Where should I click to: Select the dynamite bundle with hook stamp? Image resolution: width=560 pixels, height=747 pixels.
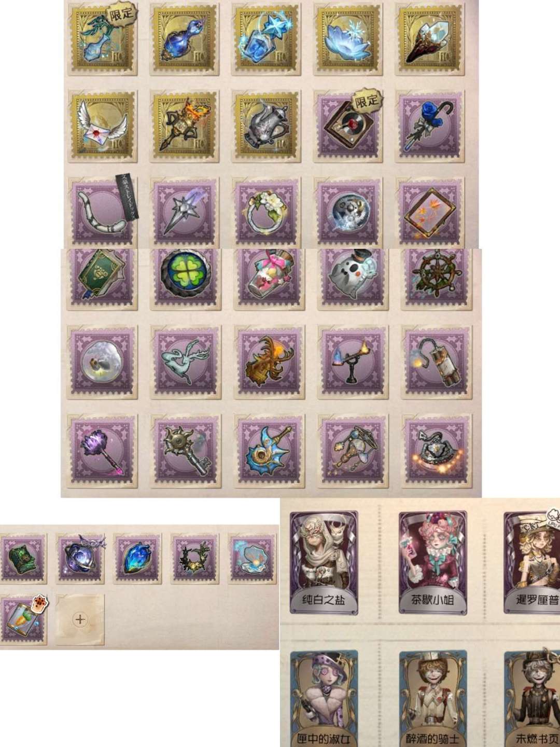click(437, 362)
